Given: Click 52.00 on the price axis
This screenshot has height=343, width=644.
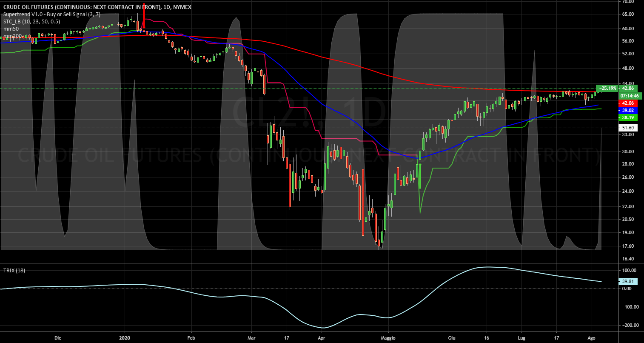Looking at the screenshot, I should point(628,54).
